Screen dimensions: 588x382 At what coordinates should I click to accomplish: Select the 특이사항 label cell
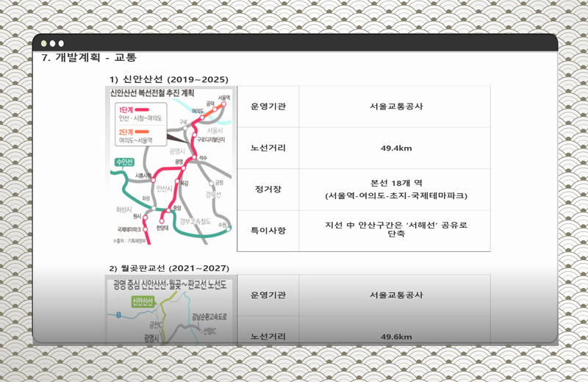click(268, 231)
